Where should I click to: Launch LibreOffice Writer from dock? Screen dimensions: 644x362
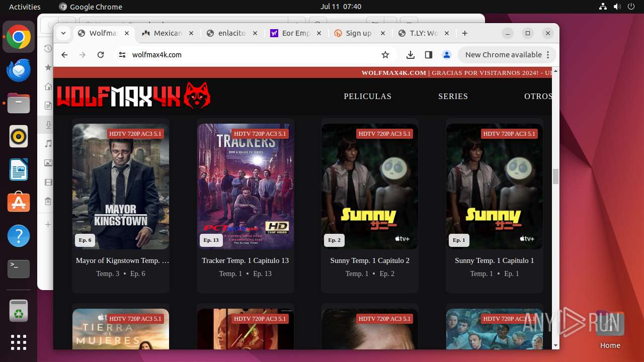tap(19, 169)
